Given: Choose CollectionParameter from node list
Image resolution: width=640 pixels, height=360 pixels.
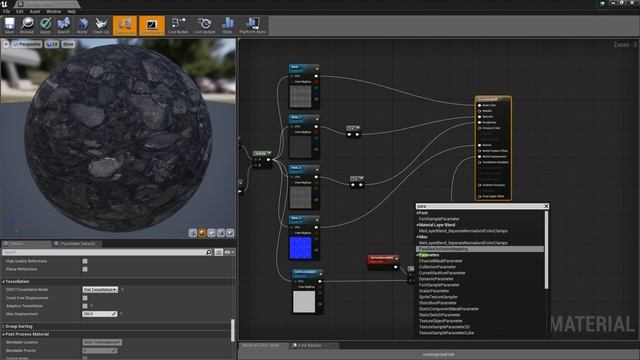Looking at the screenshot, I should coord(437,267).
